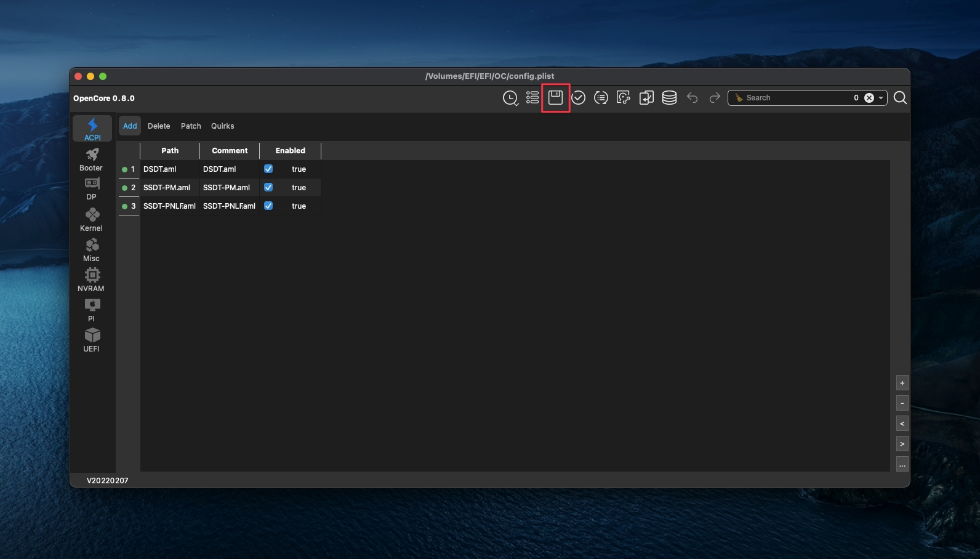Click the redo arrow in toolbar

pos(715,98)
